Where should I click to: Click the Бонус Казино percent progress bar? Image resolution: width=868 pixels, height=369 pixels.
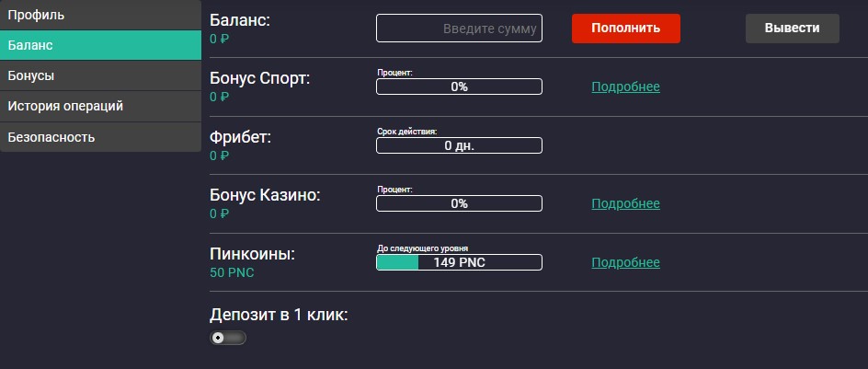tap(459, 204)
